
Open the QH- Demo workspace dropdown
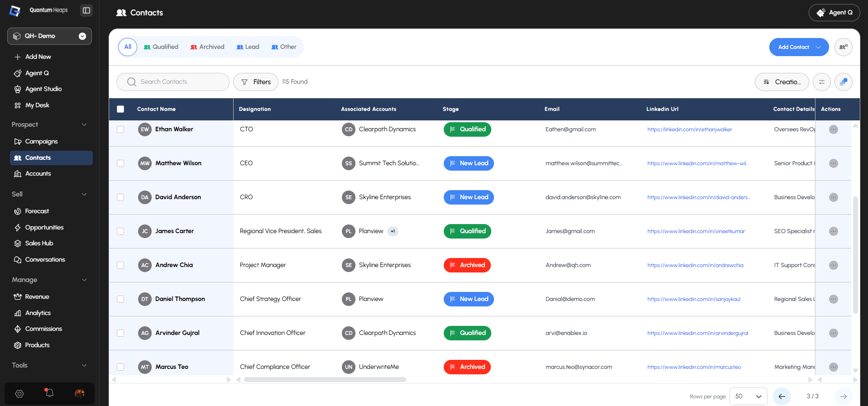49,36
